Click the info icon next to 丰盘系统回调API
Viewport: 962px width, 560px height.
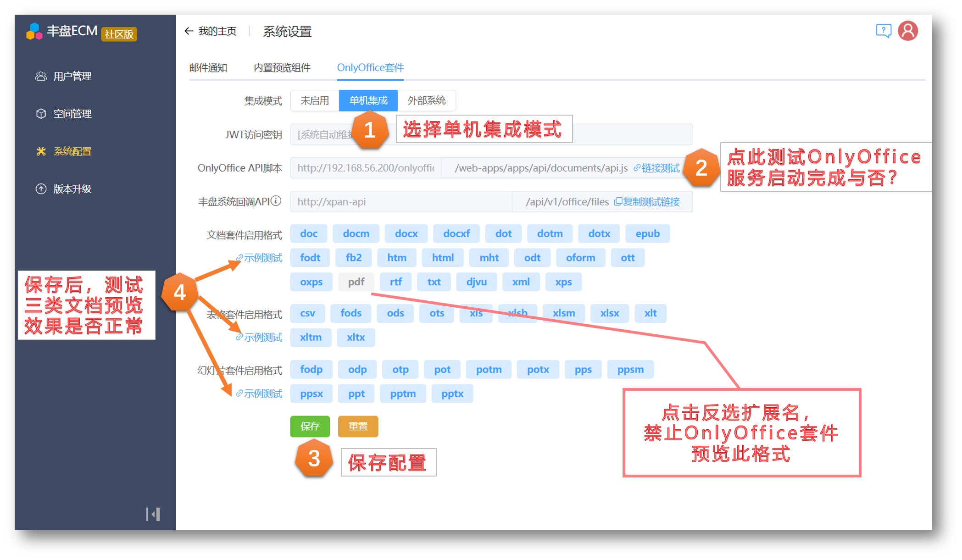pos(276,201)
